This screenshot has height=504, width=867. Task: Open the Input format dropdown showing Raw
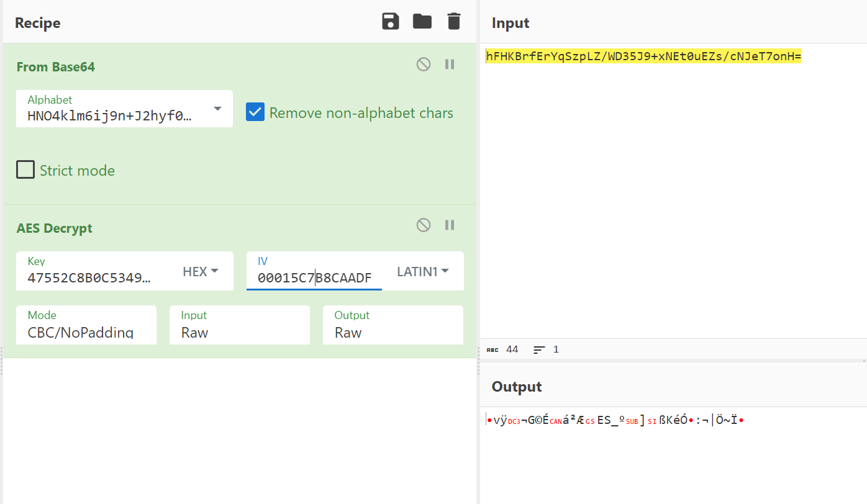[240, 325]
